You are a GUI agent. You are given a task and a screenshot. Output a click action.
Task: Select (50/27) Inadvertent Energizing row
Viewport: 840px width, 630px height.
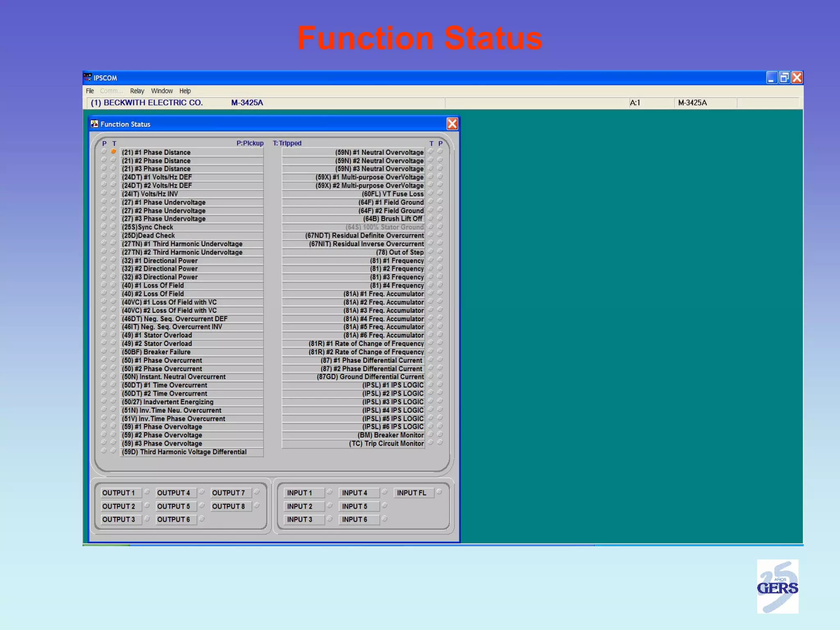[x=192, y=402]
